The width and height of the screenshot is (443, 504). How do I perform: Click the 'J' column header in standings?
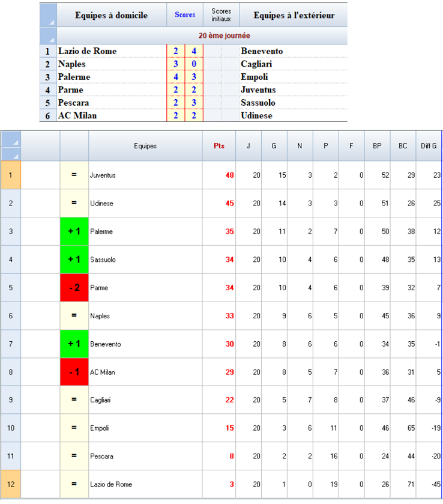pos(249,145)
